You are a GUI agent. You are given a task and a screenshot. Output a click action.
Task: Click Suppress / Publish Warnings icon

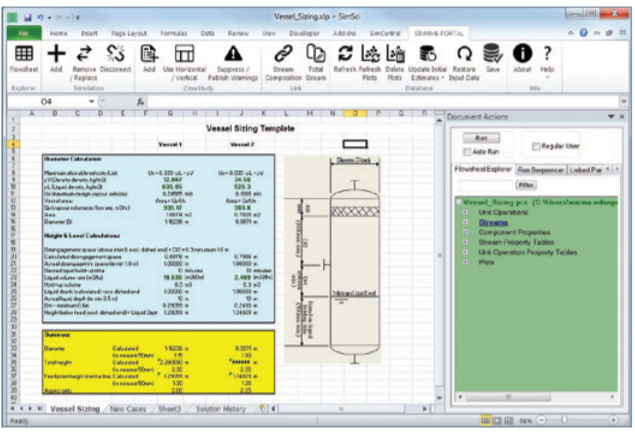234,52
